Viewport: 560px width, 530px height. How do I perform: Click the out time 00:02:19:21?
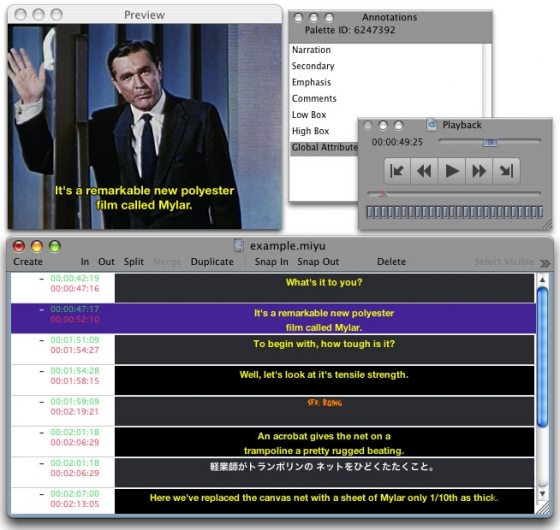pyautogui.click(x=75, y=412)
